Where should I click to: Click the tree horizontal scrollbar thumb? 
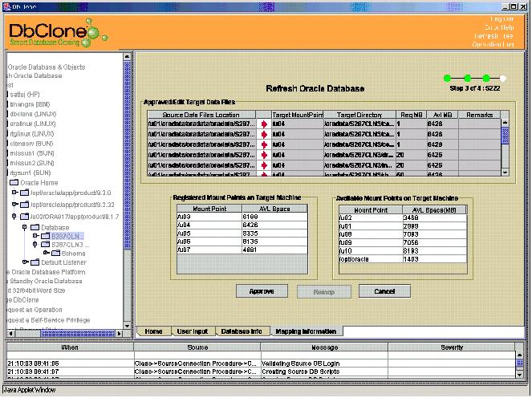pos(78,334)
